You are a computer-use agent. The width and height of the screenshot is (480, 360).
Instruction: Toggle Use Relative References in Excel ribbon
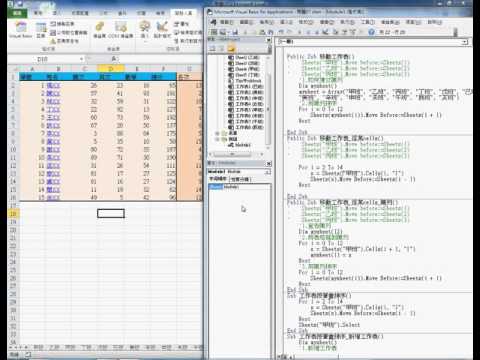[68, 33]
